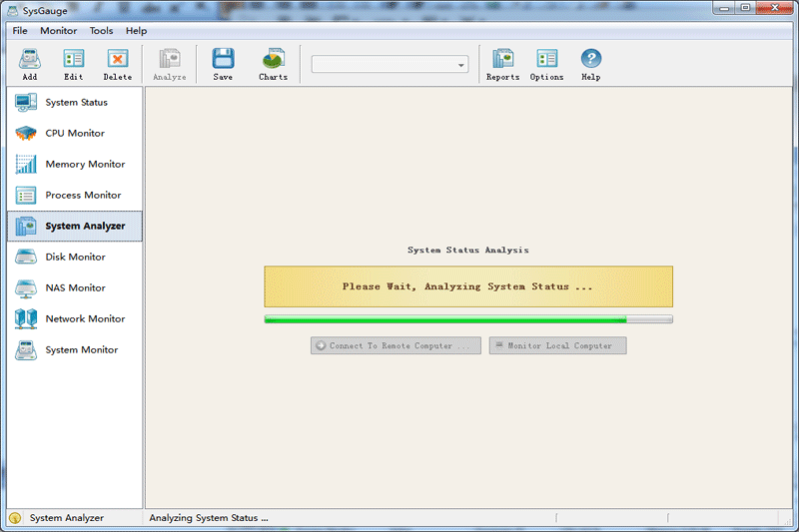Open Reports from the toolbar

pos(502,64)
